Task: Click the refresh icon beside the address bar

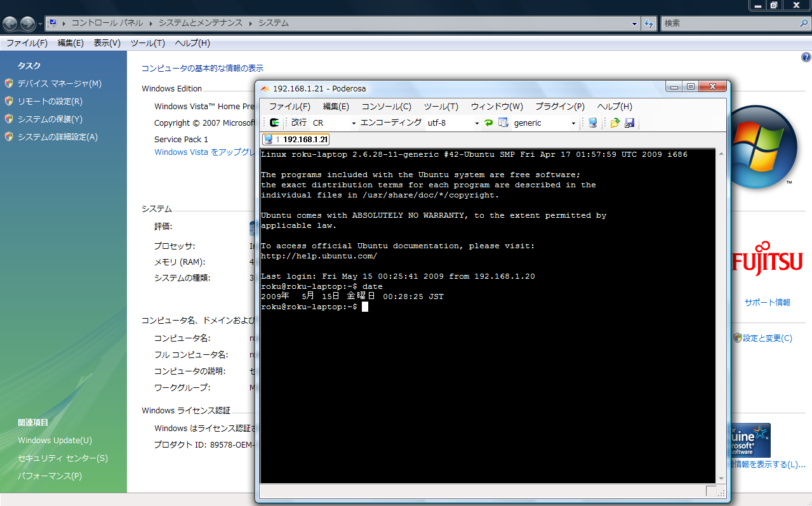Action: (649, 23)
